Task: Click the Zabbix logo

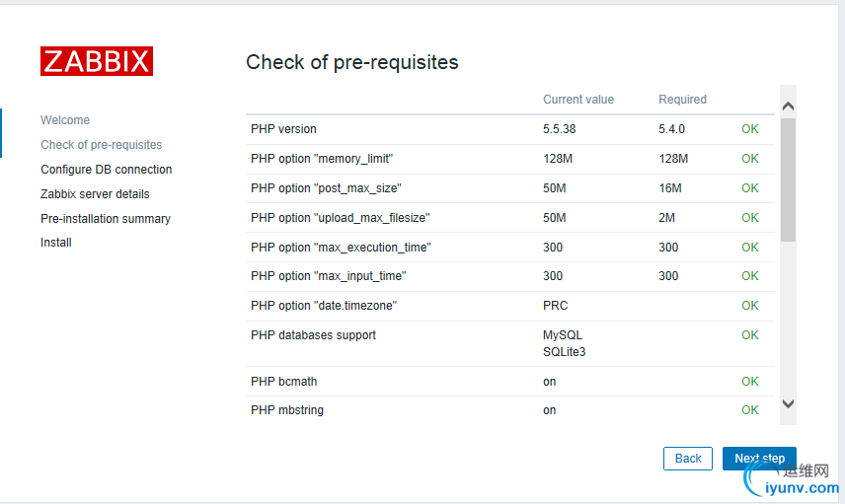Action: point(97,61)
